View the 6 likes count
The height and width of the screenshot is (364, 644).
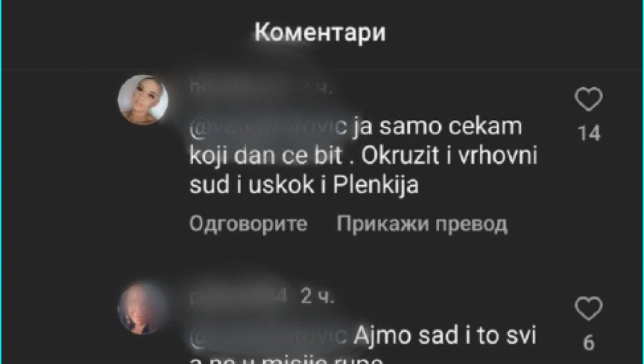point(589,343)
